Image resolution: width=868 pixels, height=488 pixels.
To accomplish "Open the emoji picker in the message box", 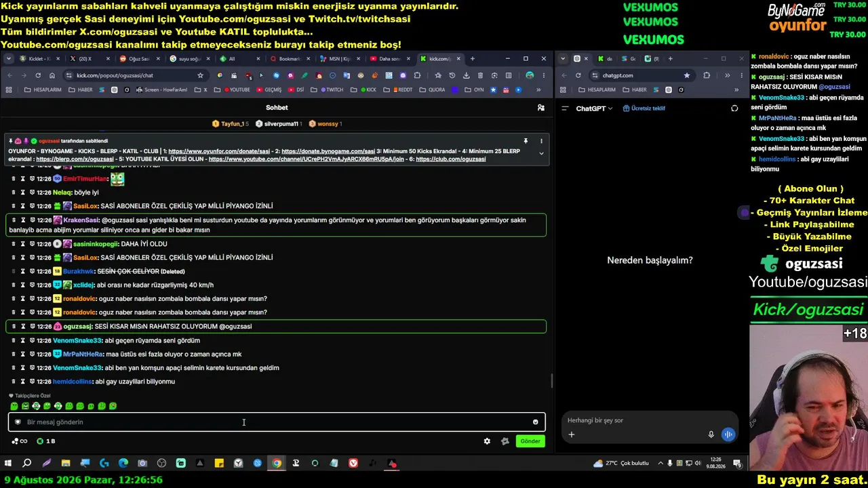I will [536, 422].
